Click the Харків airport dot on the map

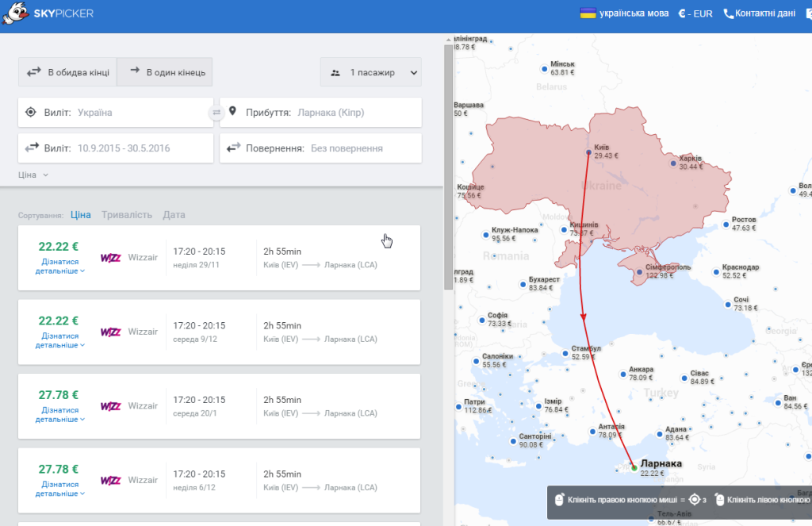(673, 163)
